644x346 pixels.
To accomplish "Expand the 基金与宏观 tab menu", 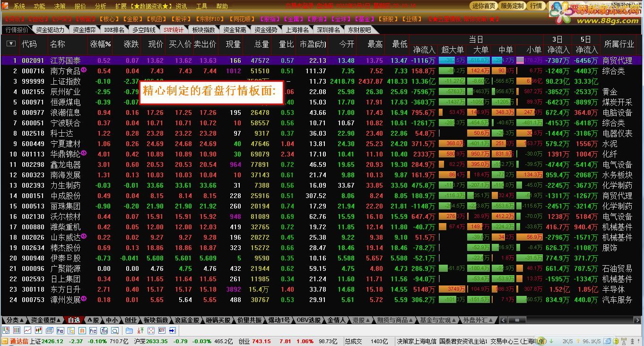I will [x=438, y=320].
